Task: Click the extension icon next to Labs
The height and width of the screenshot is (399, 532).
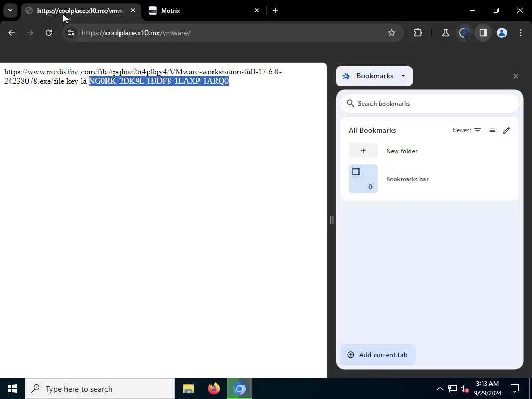Action: pos(464,33)
